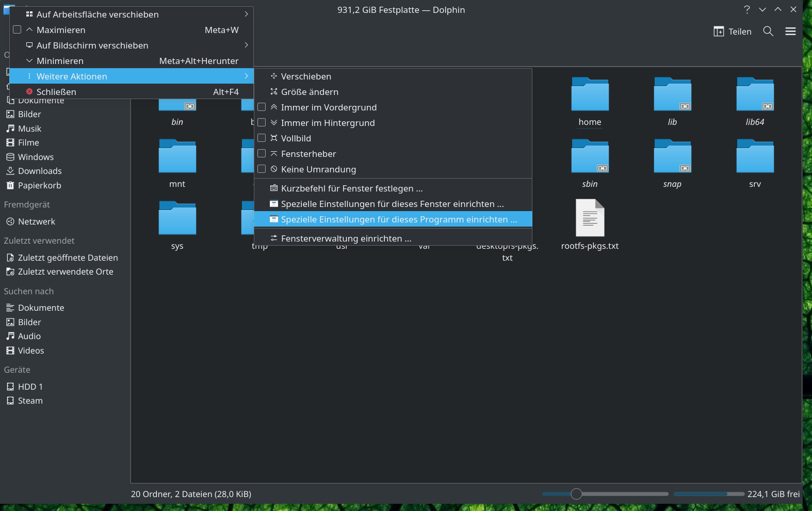Expand Auf Arbeitsfläche verschieben submenu
This screenshot has height=511, width=812.
pos(132,14)
